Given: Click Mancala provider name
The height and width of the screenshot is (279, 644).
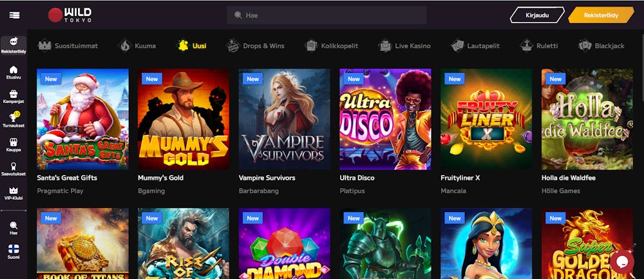Looking at the screenshot, I should pos(453,191).
